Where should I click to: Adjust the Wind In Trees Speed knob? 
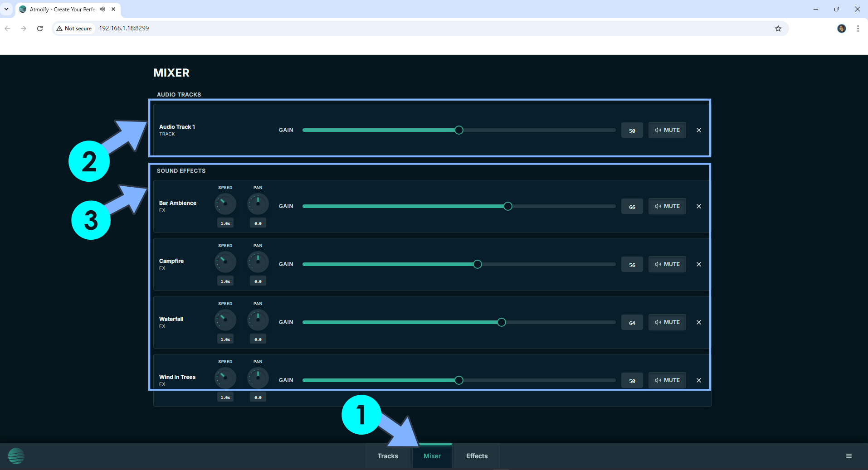coord(225,378)
